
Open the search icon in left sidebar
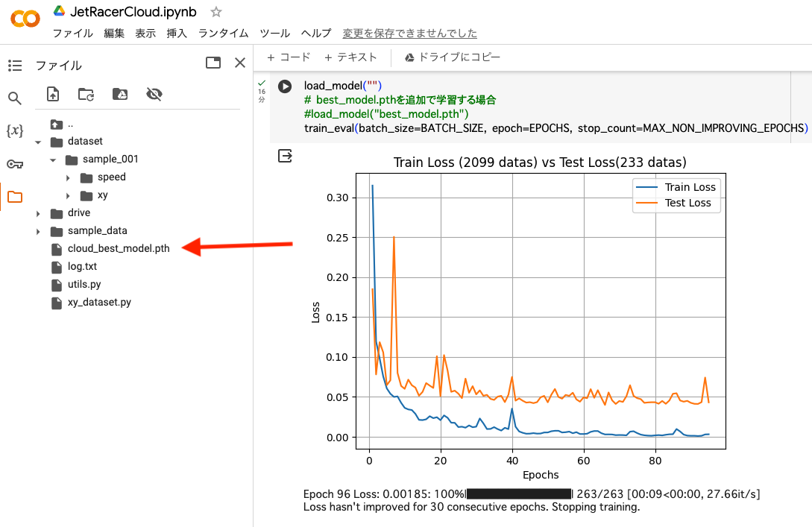pos(15,98)
